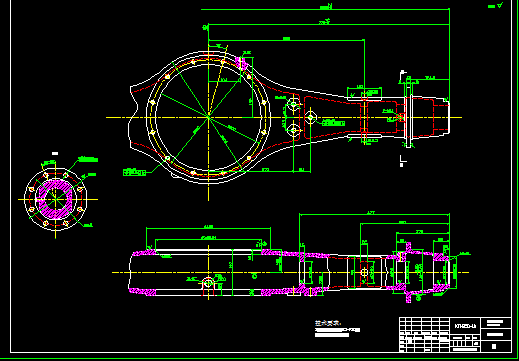Select the drain plug hole in section view
Viewport: 519px width, 361px height.
tap(208, 283)
